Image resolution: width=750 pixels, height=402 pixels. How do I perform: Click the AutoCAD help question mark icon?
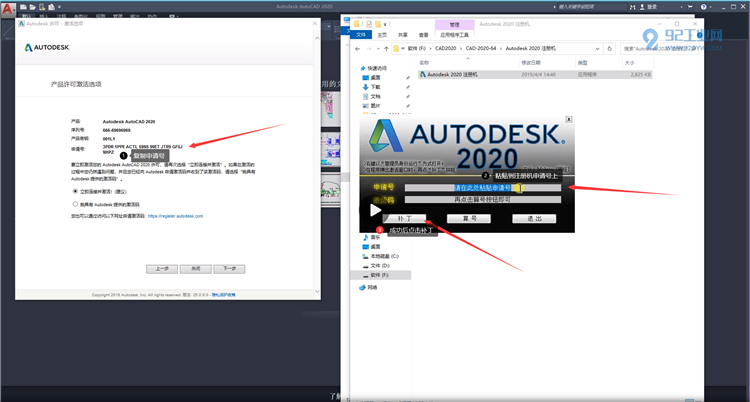[x=704, y=7]
